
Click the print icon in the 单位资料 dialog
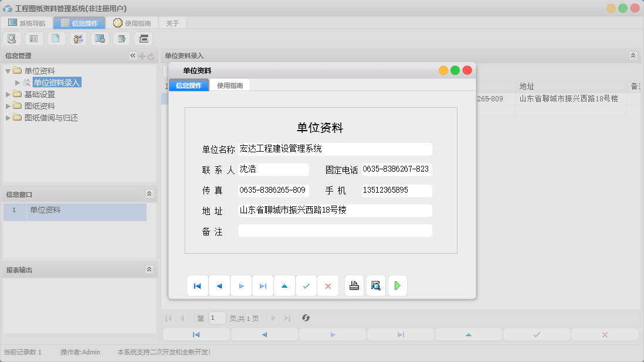(x=354, y=285)
